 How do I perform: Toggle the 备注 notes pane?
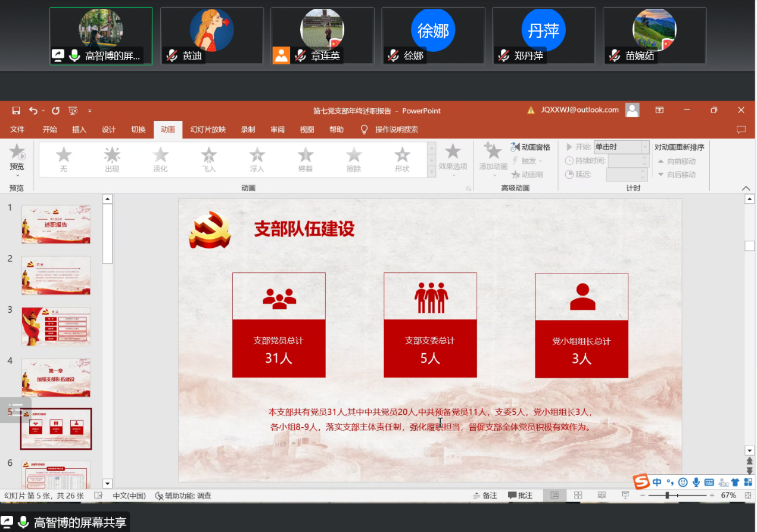click(485, 496)
